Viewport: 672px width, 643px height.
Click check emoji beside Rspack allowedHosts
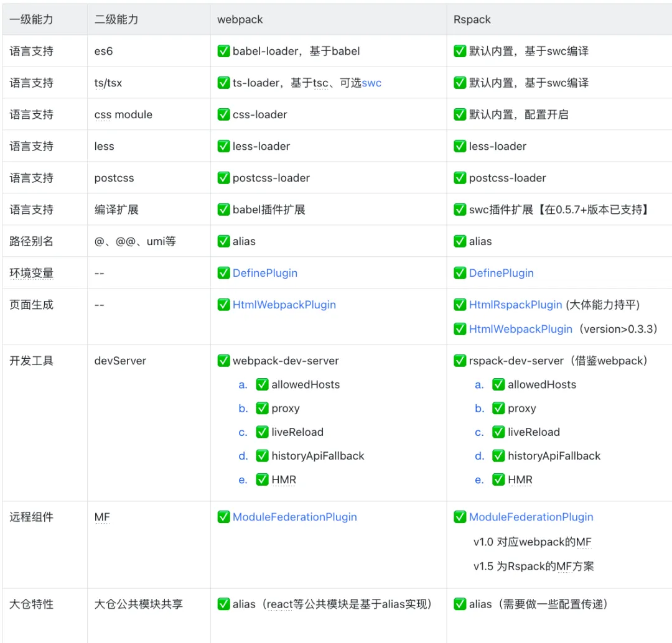pos(498,384)
